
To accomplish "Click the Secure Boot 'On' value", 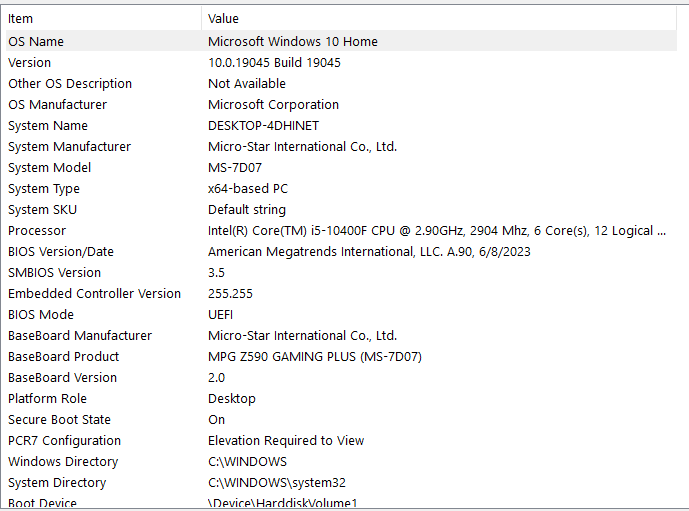I will [x=216, y=420].
